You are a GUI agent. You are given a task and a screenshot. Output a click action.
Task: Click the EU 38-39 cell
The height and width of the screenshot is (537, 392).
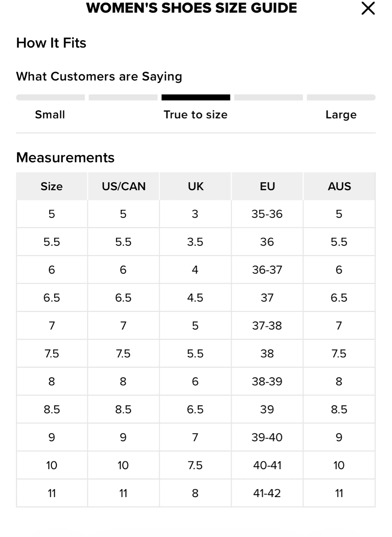(267, 381)
